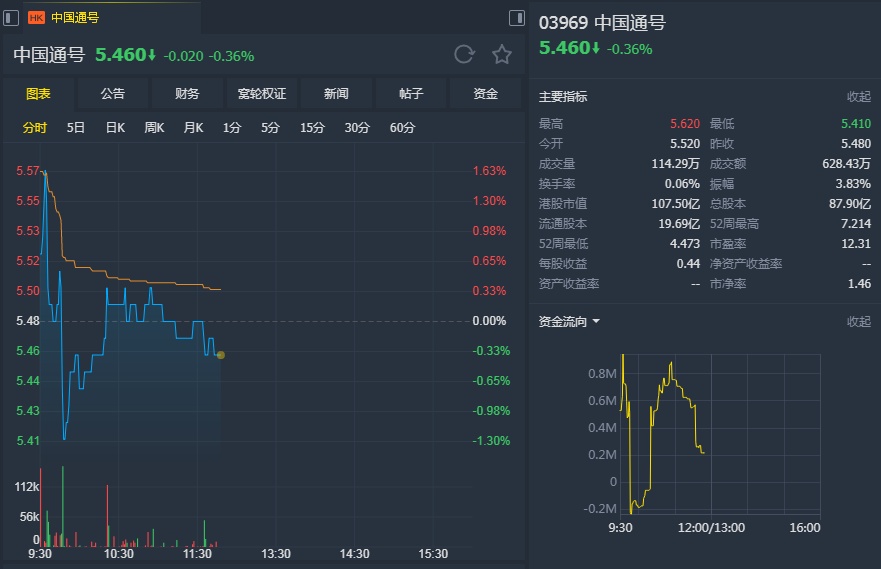Viewport: 881px width, 569px height.
Task: Click the refresh quote icon
Action: tap(464, 55)
